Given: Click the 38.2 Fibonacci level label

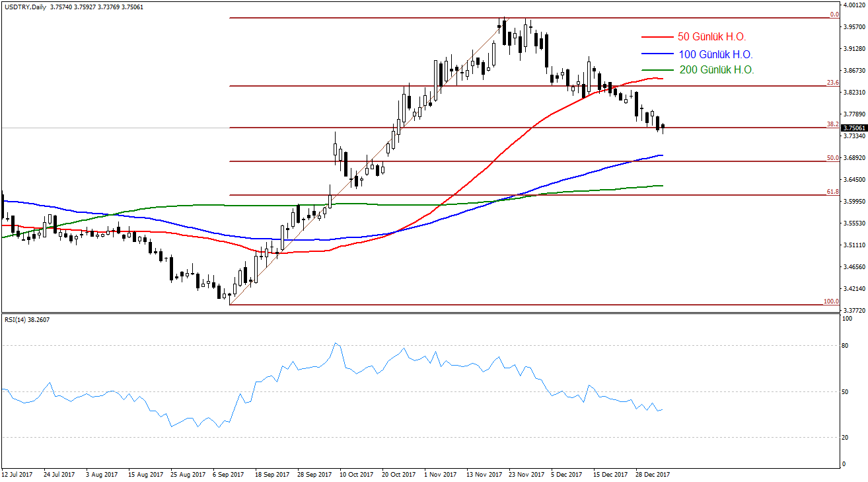Looking at the screenshot, I should [832, 124].
